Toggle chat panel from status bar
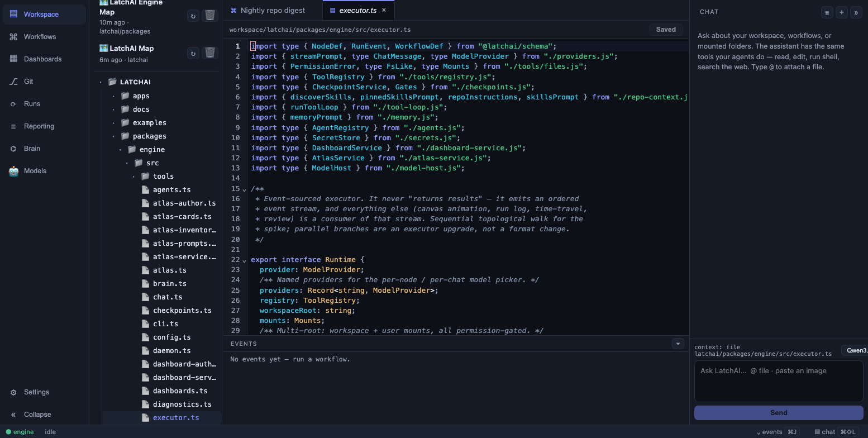 (x=836, y=432)
